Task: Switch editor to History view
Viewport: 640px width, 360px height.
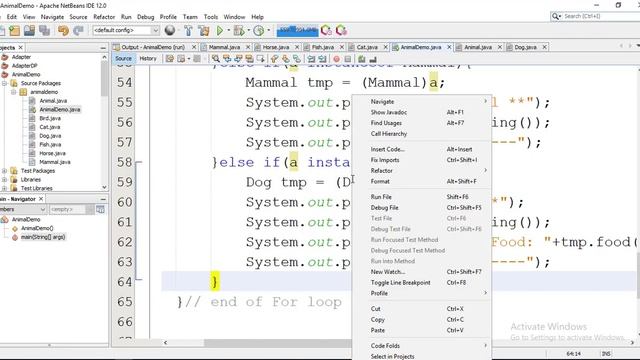Action: [x=148, y=59]
